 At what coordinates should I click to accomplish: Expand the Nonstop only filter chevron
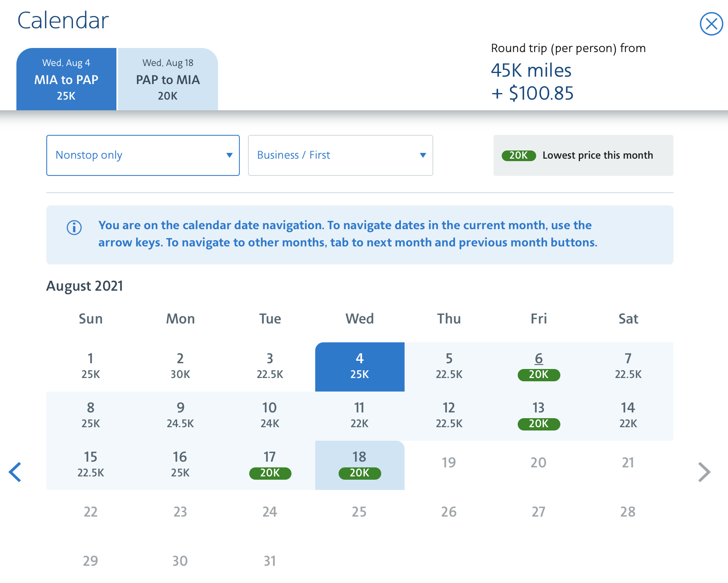(230, 155)
